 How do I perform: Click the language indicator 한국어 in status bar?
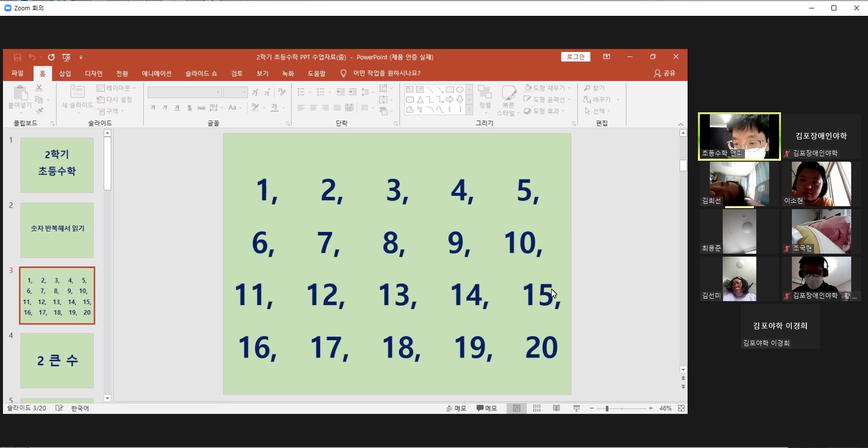[80, 408]
